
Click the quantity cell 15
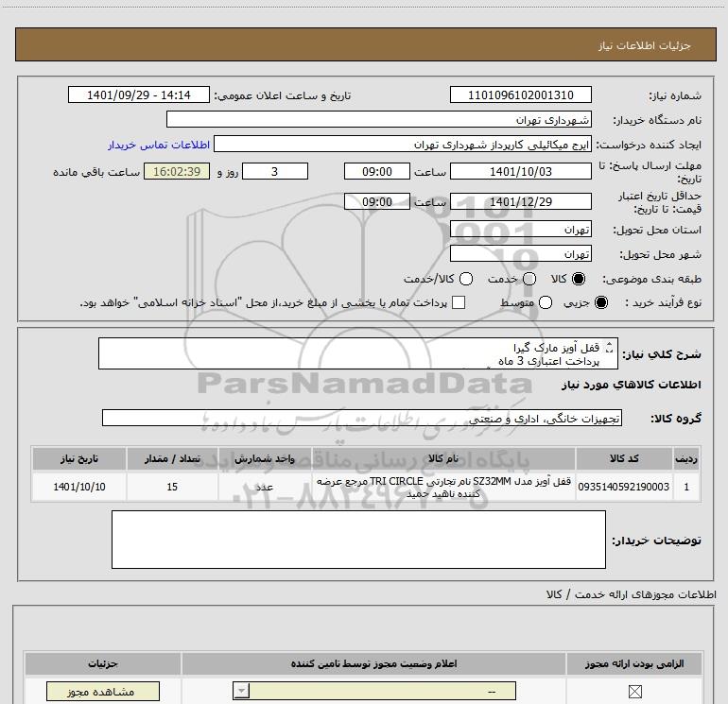tap(172, 487)
